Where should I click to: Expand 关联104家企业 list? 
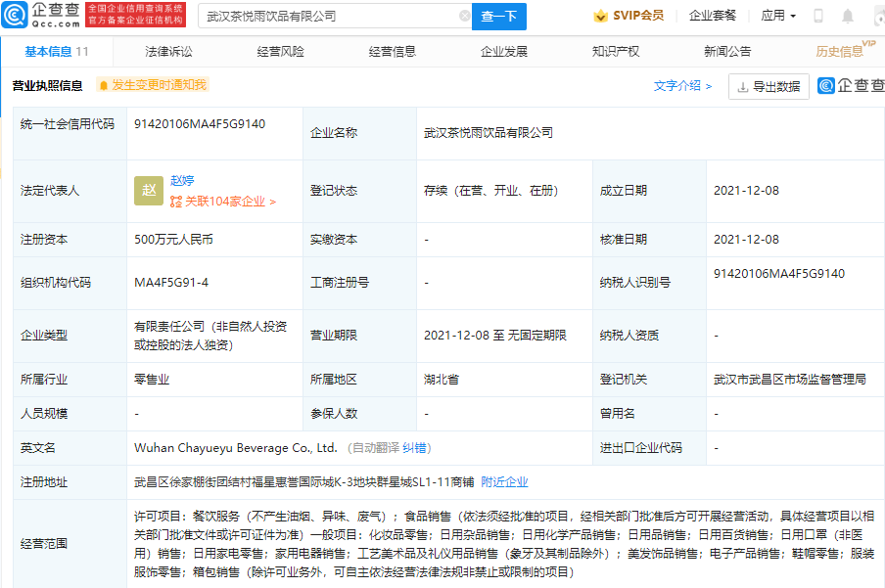(x=227, y=201)
